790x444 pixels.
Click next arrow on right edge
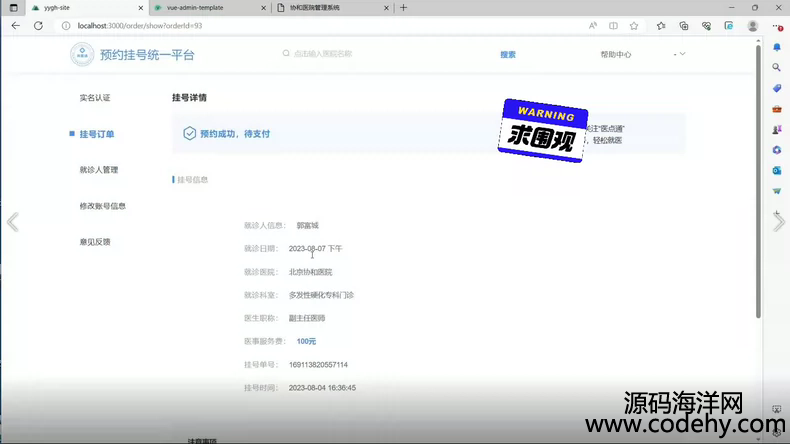pyautogui.click(x=778, y=222)
